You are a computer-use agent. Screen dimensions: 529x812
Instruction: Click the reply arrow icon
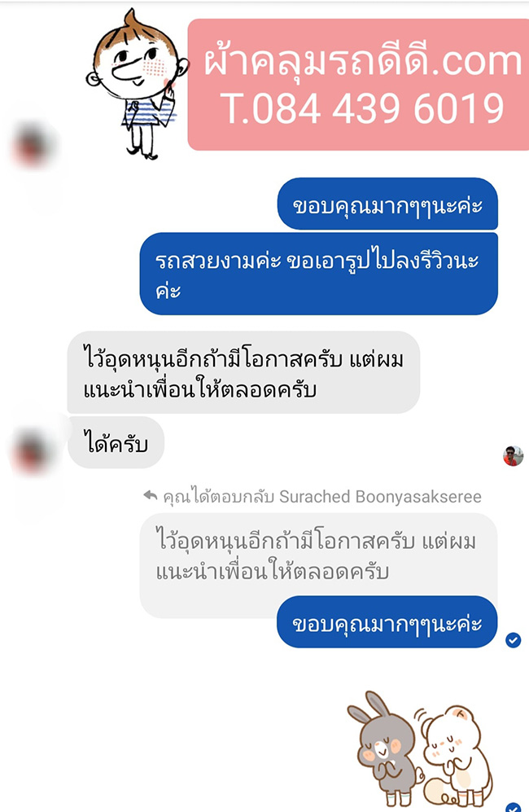[150, 496]
